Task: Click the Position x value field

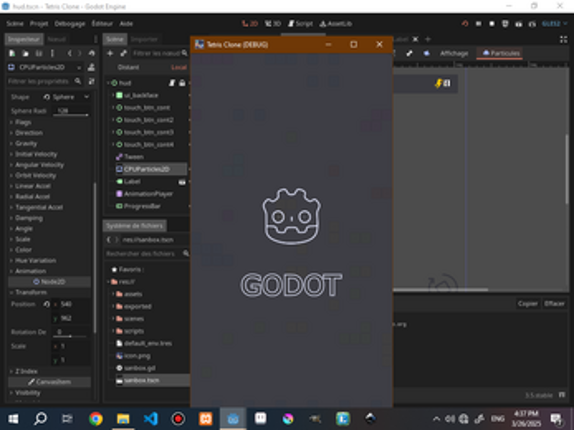Action: (x=72, y=304)
